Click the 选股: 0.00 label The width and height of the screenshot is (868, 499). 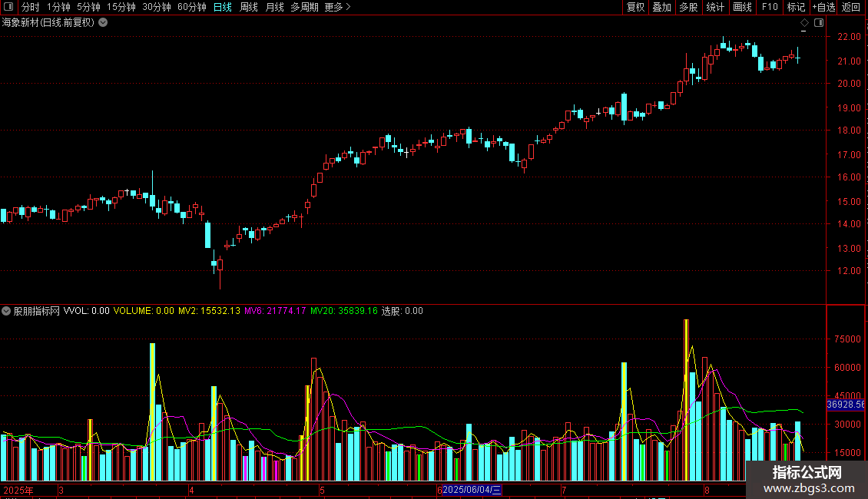point(403,311)
